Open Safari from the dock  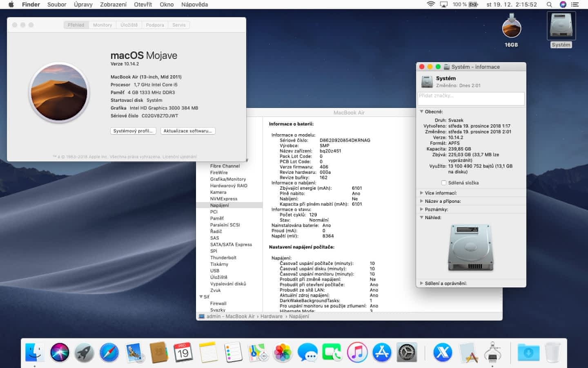(109, 352)
